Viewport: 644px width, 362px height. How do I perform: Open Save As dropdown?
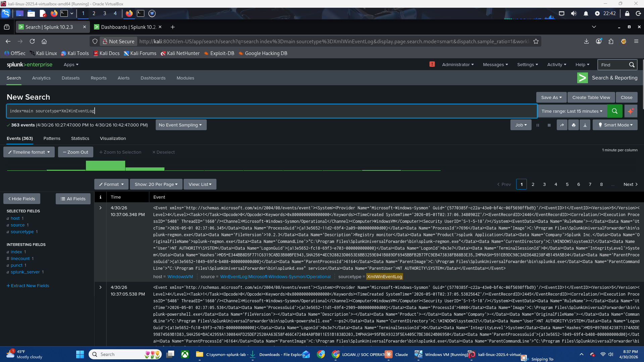(551, 97)
